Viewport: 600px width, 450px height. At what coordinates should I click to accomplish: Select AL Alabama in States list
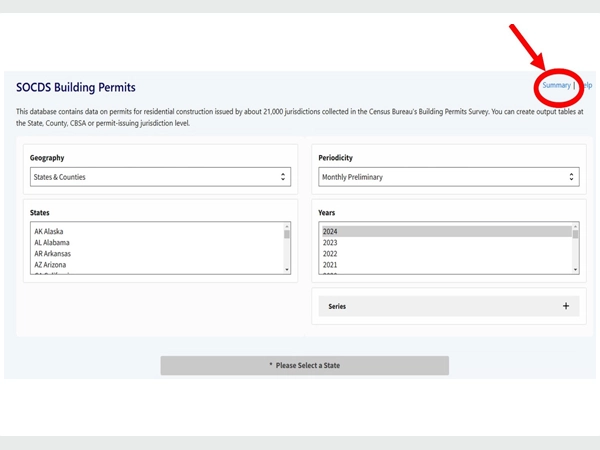(x=52, y=242)
